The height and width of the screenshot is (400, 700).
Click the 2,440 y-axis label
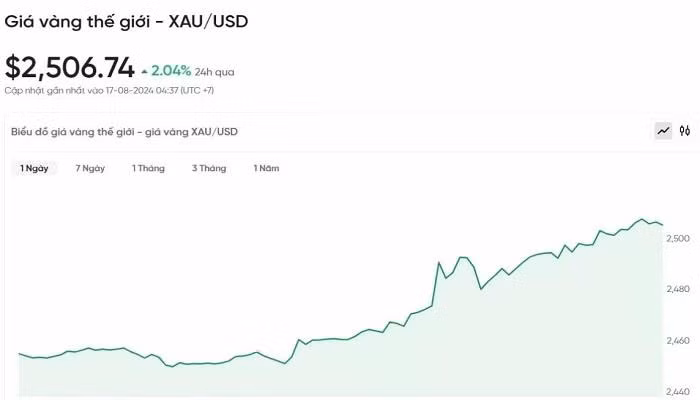(677, 392)
